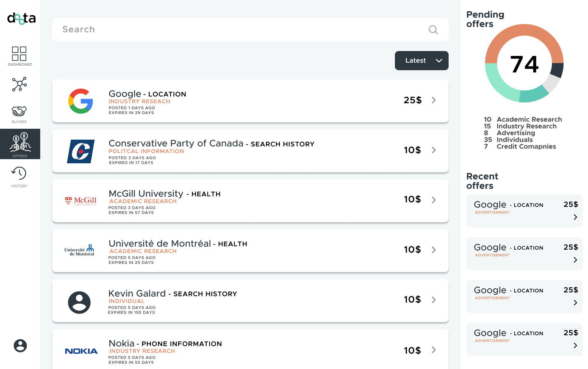
Task: Click the data logo
Action: [x=21, y=18]
